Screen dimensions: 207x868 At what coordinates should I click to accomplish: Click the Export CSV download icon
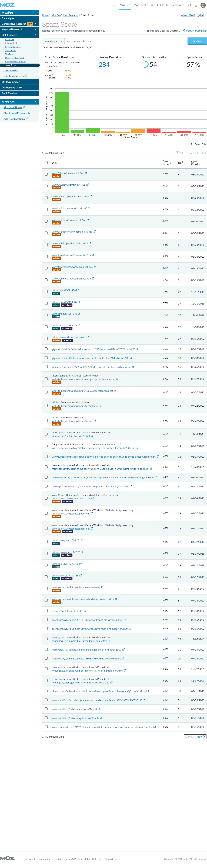tap(191, 144)
